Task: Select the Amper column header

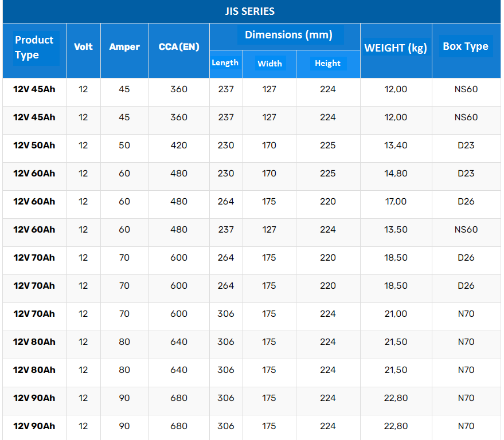Action: click(124, 47)
